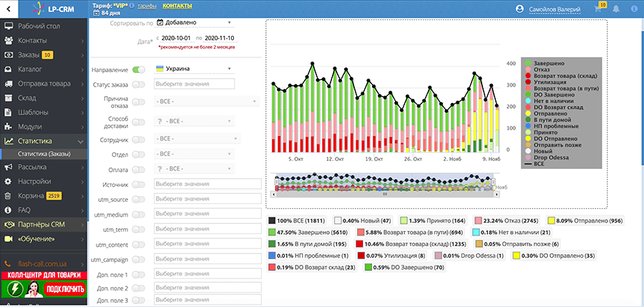Collapse sidebar with the back arrow icon
The height and width of the screenshot is (307, 644).
click(9, 9)
